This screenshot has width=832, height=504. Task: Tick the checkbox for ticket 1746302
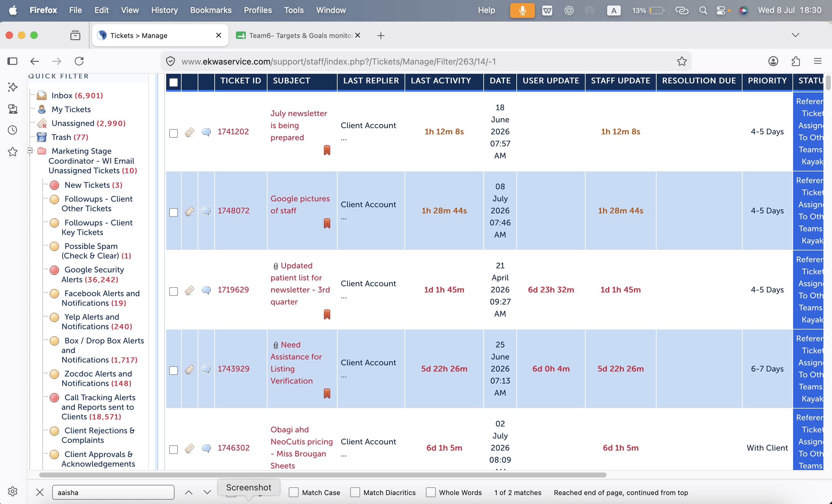[174, 449]
